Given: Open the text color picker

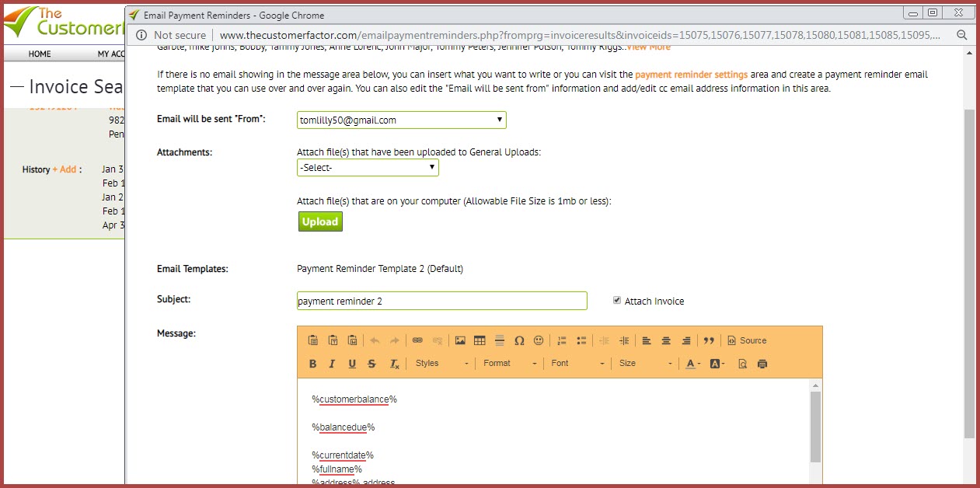Looking at the screenshot, I should pos(693,364).
